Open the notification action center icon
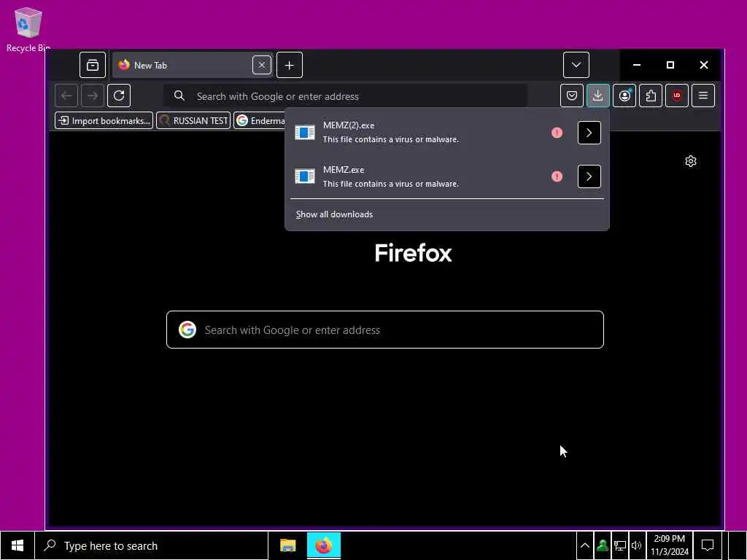This screenshot has width=747, height=560. (x=708, y=545)
